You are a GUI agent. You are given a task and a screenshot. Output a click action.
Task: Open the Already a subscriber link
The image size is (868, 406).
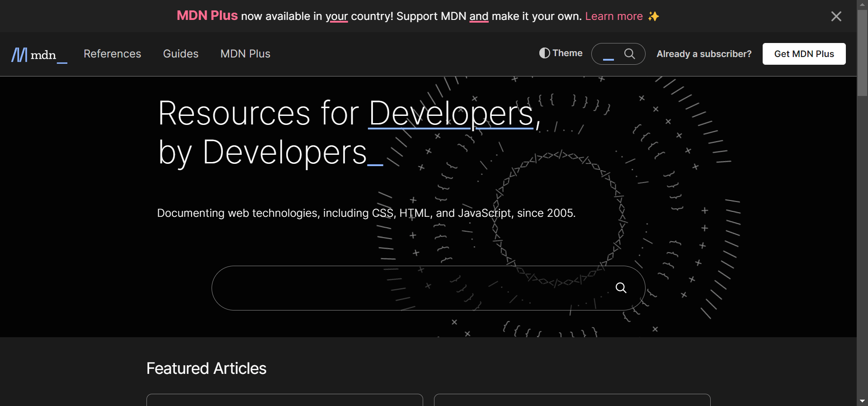(x=704, y=54)
